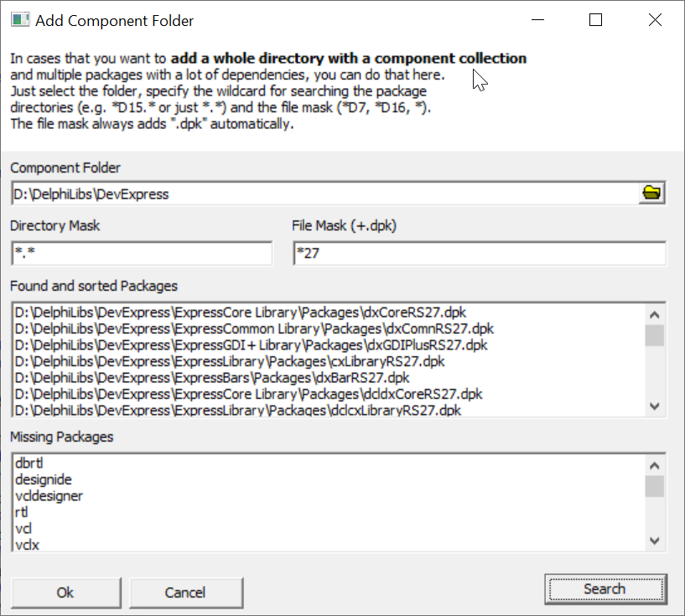Click inside the Component Folder path field
Viewport: 685px width, 616px height.
point(252,192)
